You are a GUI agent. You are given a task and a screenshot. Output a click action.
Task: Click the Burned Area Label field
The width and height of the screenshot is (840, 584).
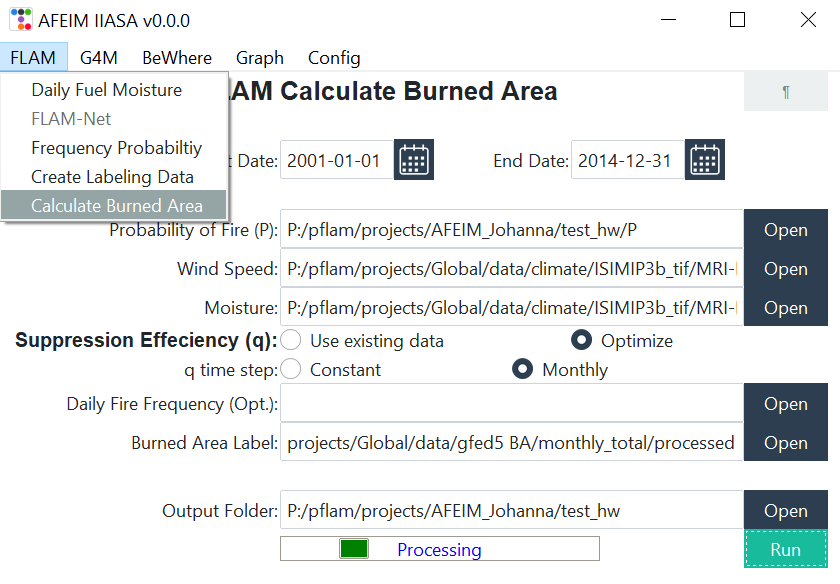tap(512, 443)
